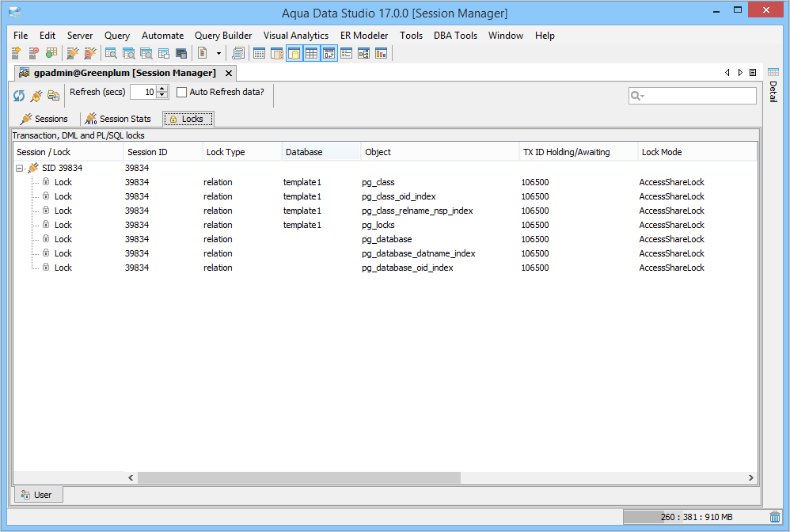Switch to the Session Stats tab
This screenshot has width=790, height=532.
(x=119, y=119)
